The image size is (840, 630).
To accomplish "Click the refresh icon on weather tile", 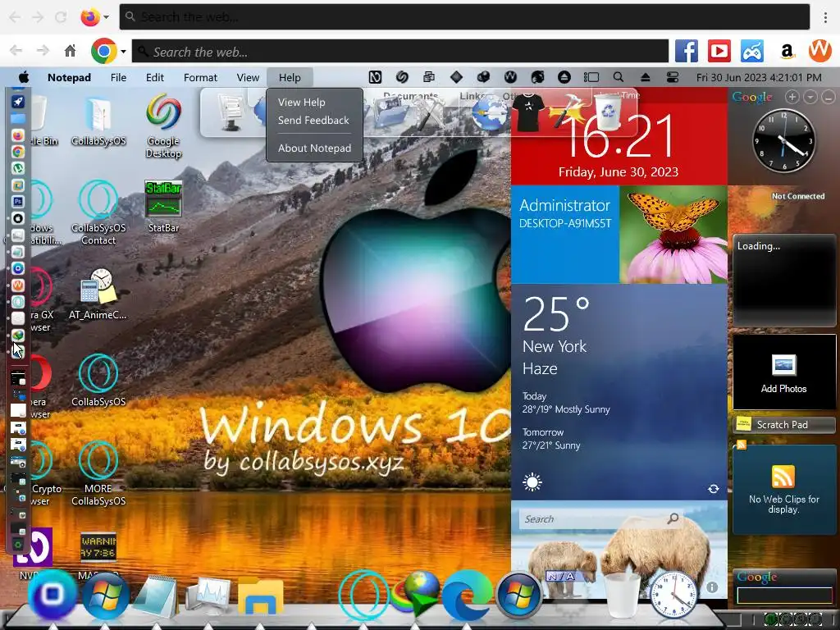I will click(x=713, y=489).
